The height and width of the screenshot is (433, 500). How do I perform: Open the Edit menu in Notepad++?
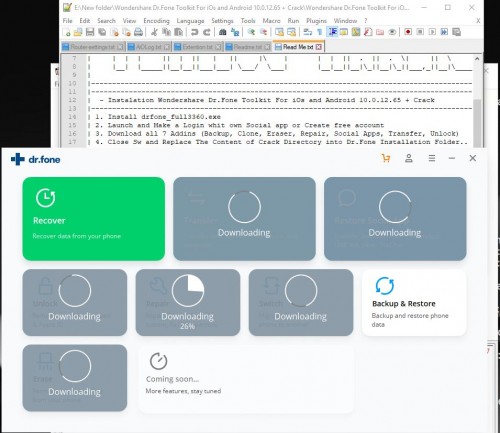tap(85, 21)
